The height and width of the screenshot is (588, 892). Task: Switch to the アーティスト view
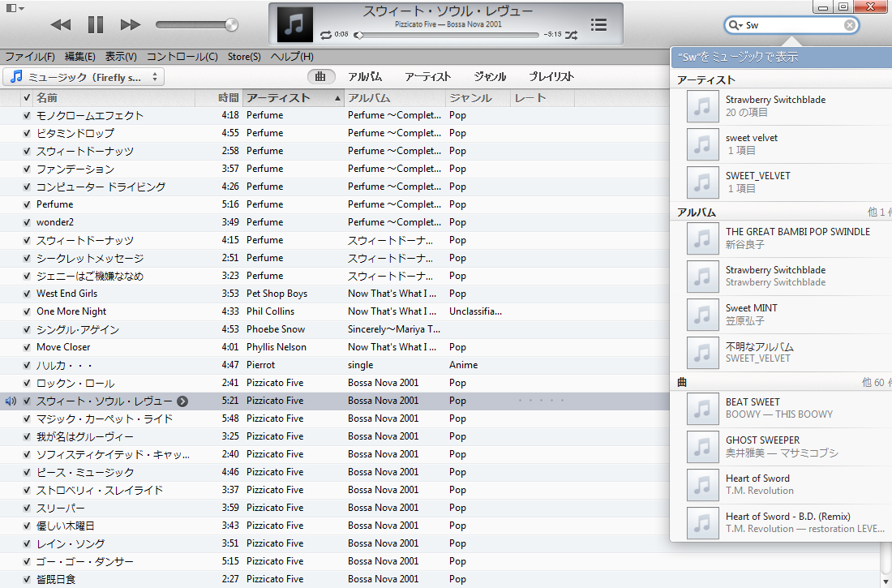[x=428, y=76]
